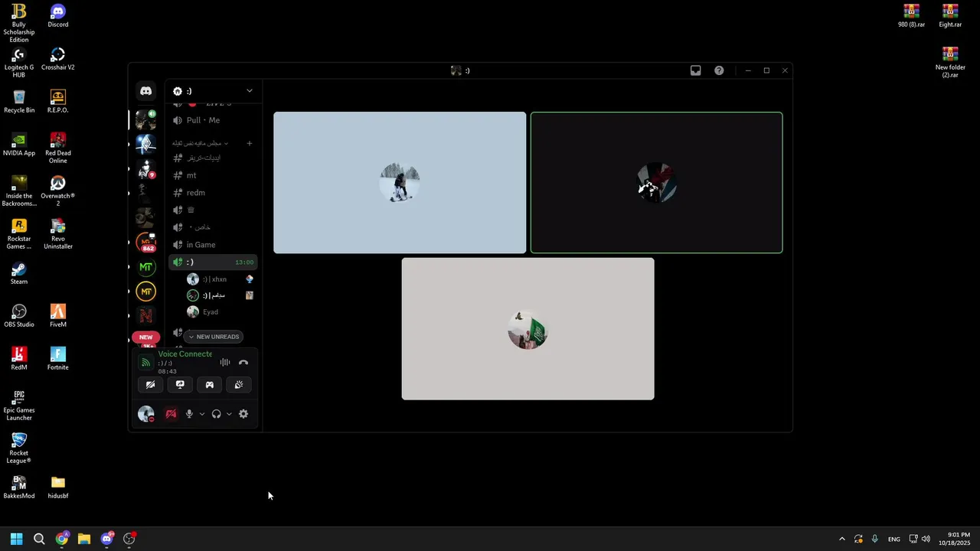Open headphone output options arrow

pyautogui.click(x=229, y=414)
